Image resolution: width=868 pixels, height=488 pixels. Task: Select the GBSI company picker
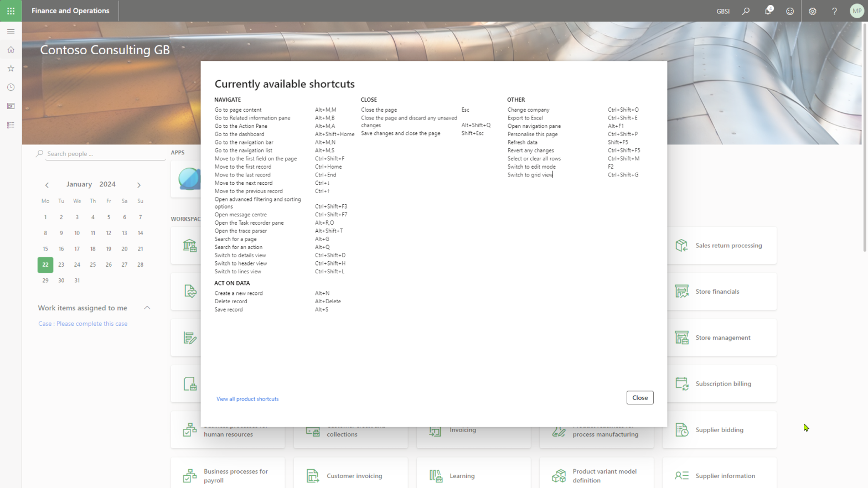click(x=722, y=11)
